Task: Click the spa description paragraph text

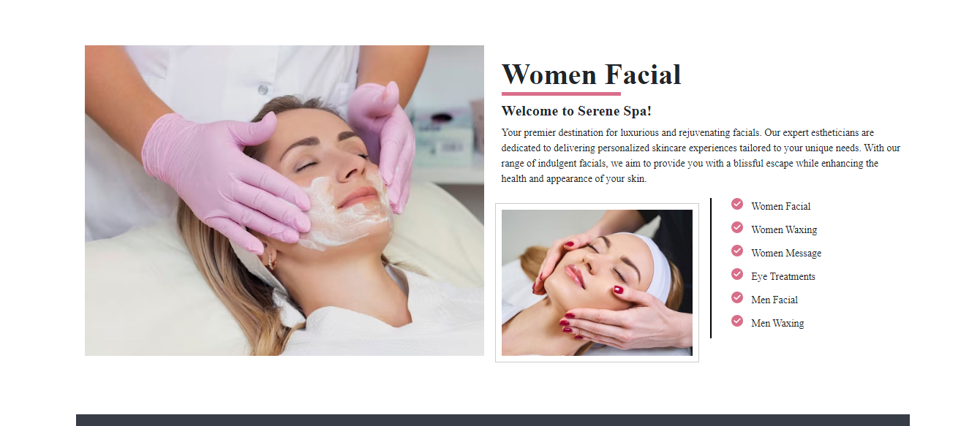Action: (701, 156)
